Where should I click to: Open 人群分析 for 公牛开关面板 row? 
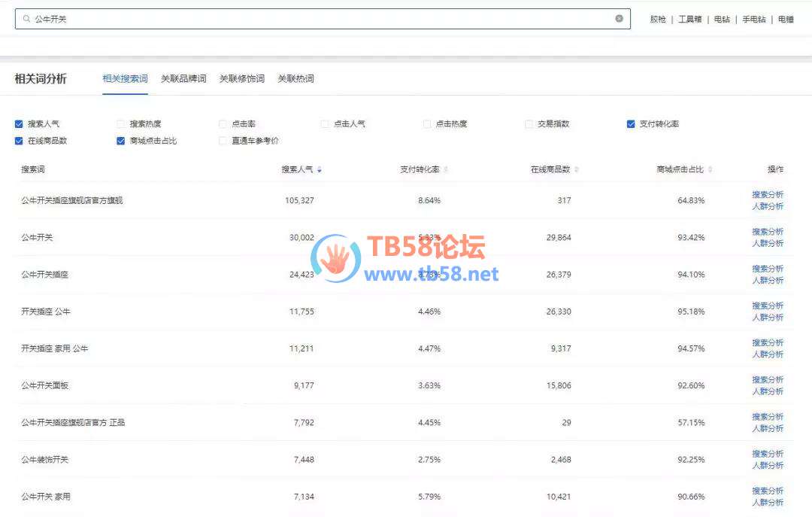pos(768,391)
